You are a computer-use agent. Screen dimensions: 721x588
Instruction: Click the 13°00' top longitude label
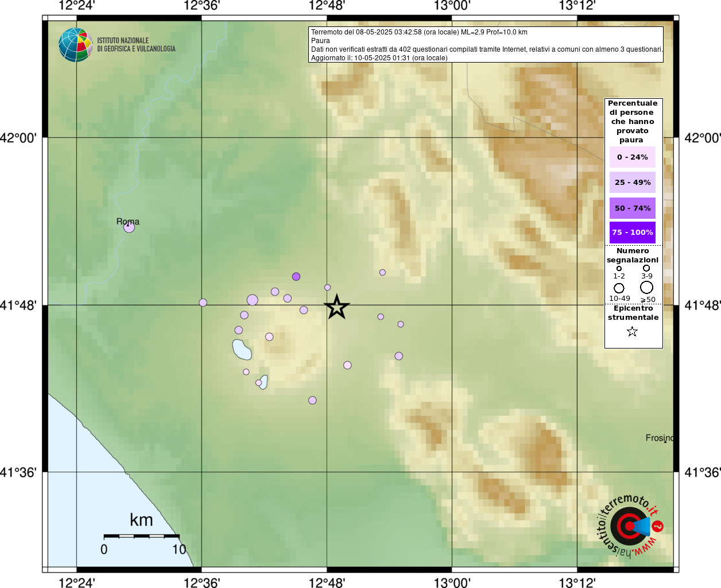tap(452, 6)
